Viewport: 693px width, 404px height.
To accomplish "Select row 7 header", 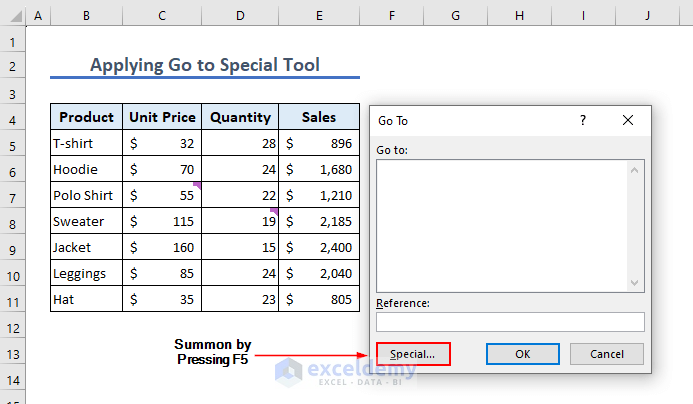I will (12, 195).
